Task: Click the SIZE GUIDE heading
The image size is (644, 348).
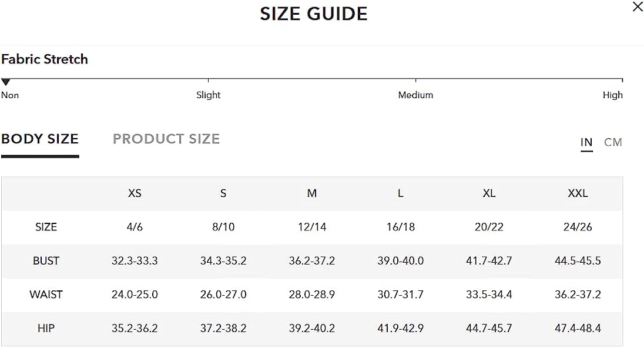Action: [x=314, y=14]
